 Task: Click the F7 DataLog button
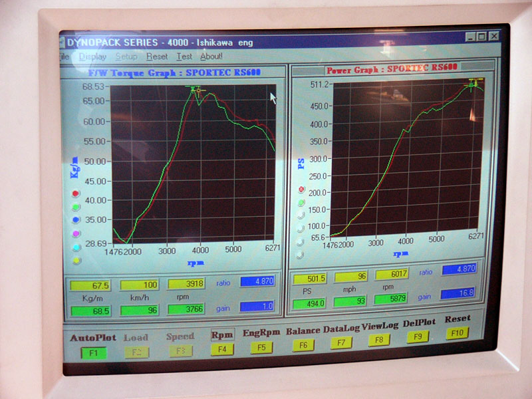tap(341, 343)
